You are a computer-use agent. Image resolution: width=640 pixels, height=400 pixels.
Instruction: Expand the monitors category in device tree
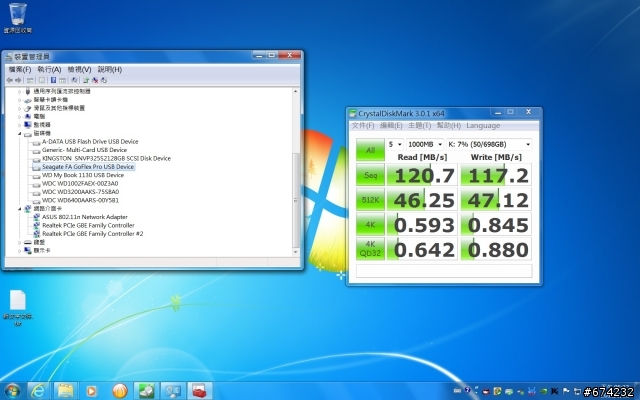tap(19, 125)
